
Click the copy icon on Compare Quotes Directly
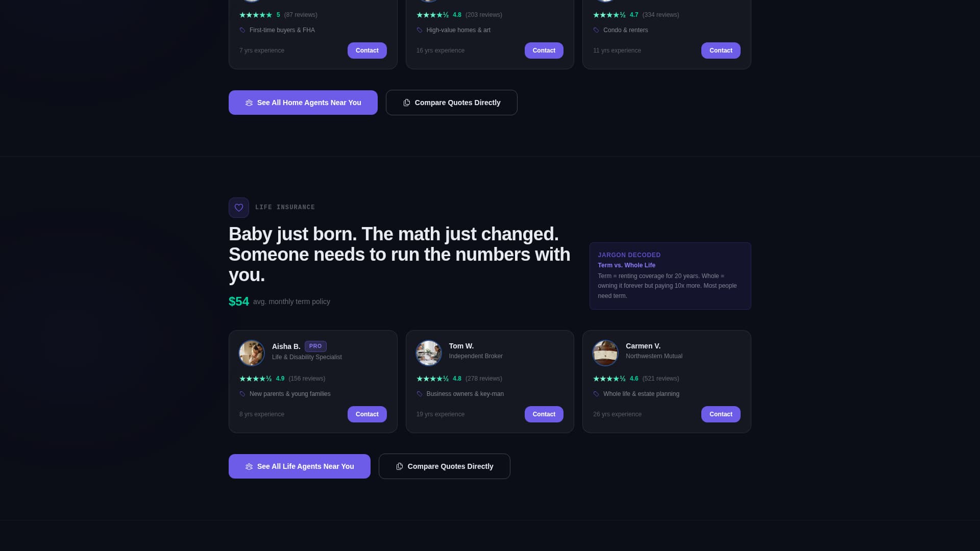click(x=407, y=103)
